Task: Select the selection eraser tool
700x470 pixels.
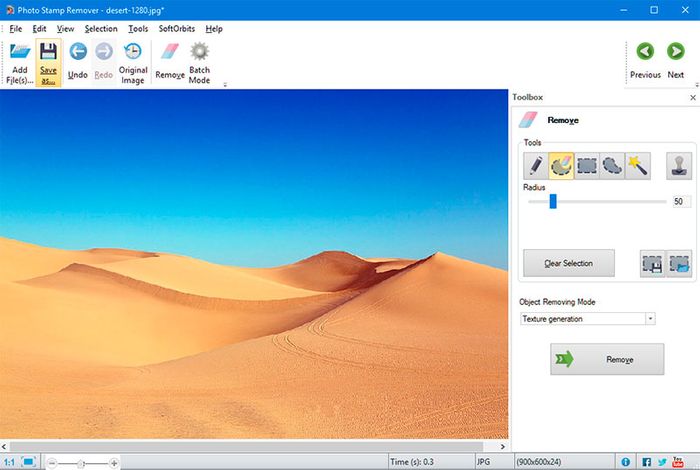Action: tap(562, 165)
